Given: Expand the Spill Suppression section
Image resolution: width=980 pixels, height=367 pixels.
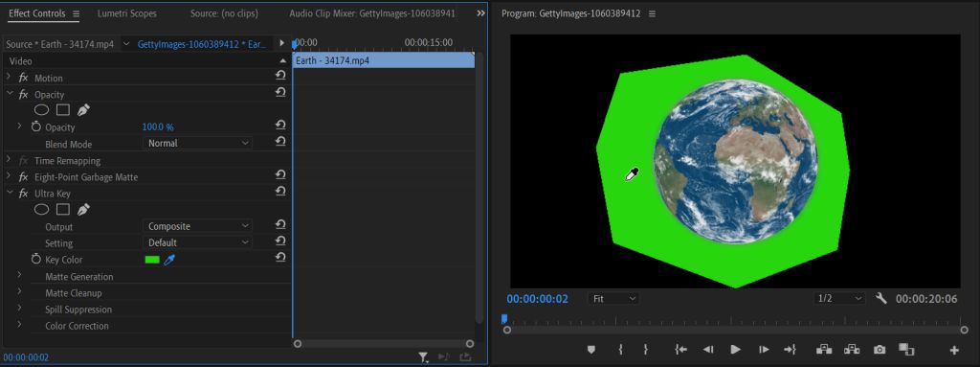Looking at the screenshot, I should click(x=20, y=308).
